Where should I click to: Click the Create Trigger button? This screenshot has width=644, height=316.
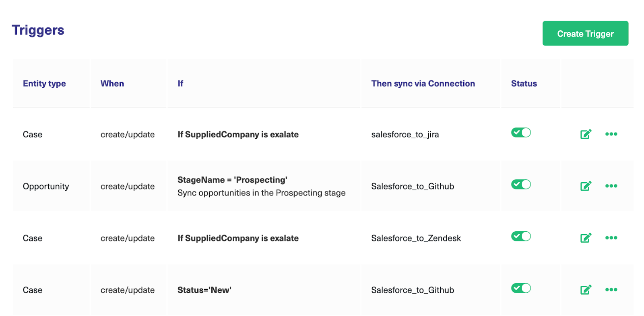[x=585, y=33]
